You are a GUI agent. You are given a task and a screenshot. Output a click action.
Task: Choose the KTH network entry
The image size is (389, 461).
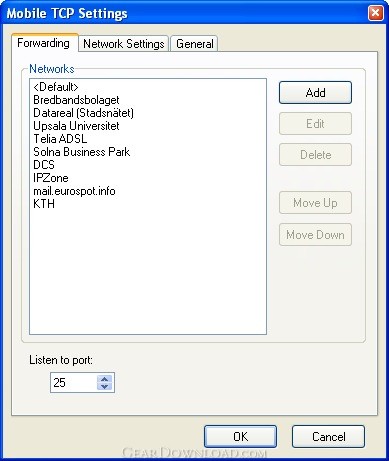pos(44,204)
